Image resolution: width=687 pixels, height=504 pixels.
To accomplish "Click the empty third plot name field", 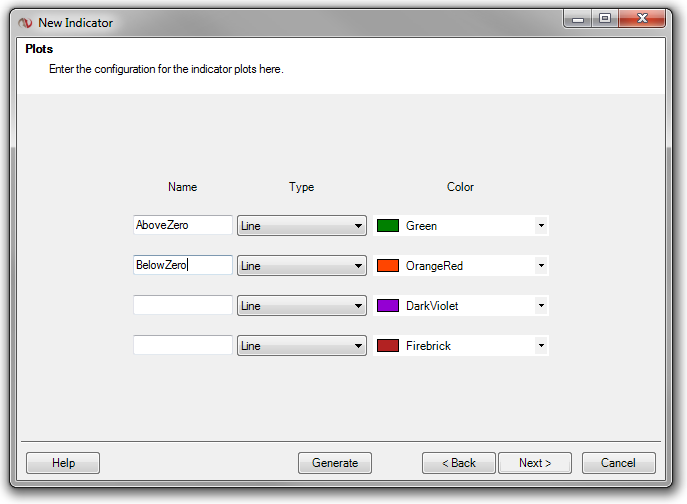I will click(183, 305).
